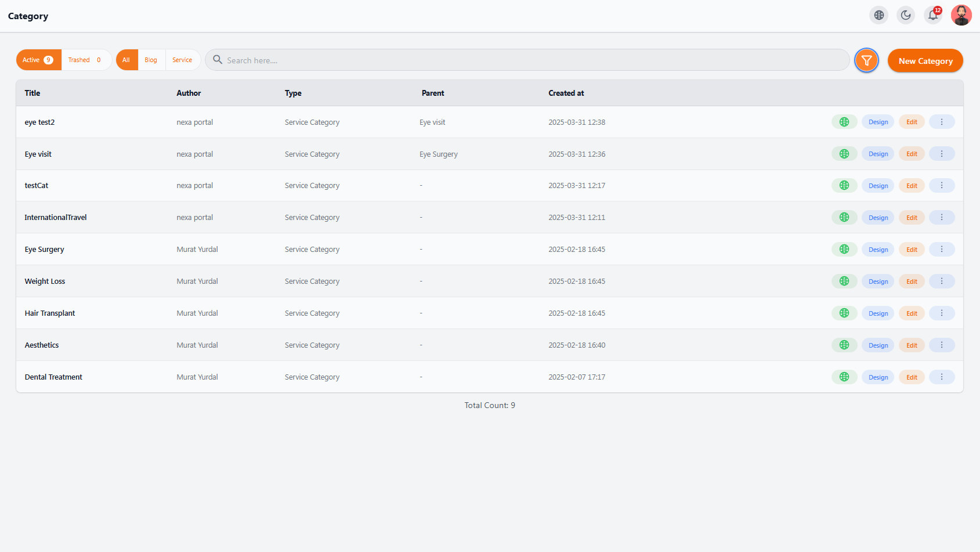Select the testCat title
Image resolution: width=980 pixels, height=552 pixels.
[37, 185]
